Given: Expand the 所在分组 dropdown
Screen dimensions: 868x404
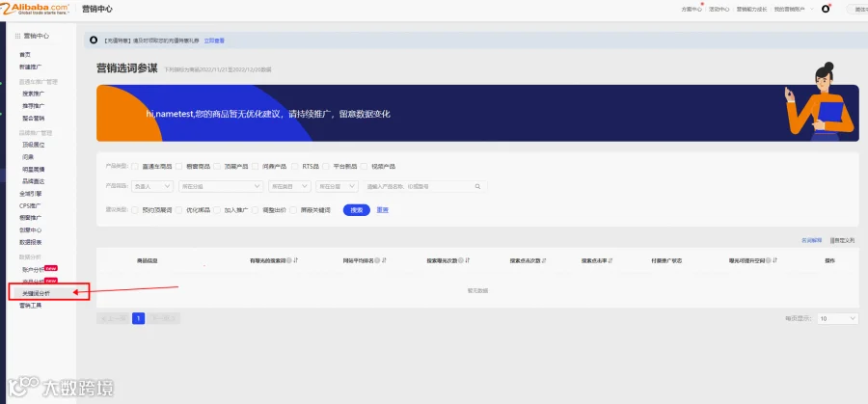Looking at the screenshot, I should [220, 187].
